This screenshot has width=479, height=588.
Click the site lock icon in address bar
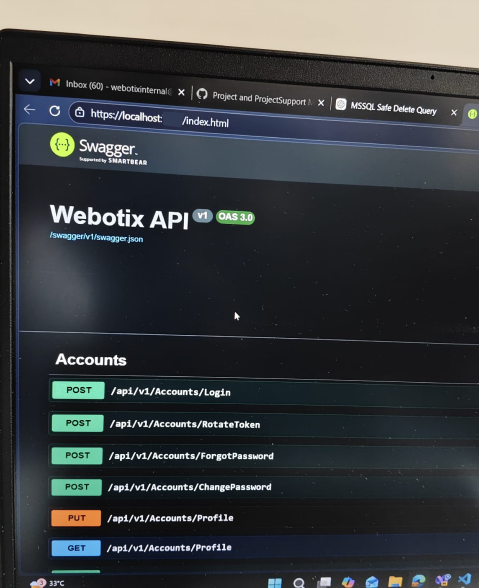click(80, 112)
